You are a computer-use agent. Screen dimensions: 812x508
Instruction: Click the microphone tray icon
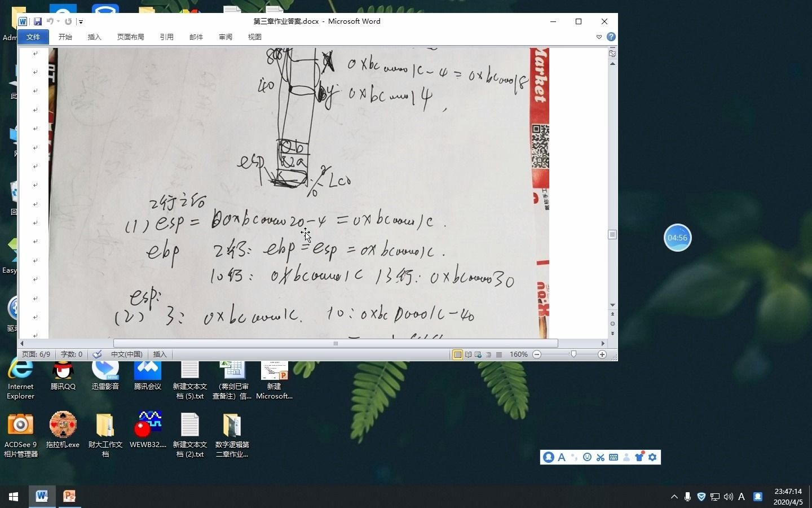pyautogui.click(x=687, y=497)
